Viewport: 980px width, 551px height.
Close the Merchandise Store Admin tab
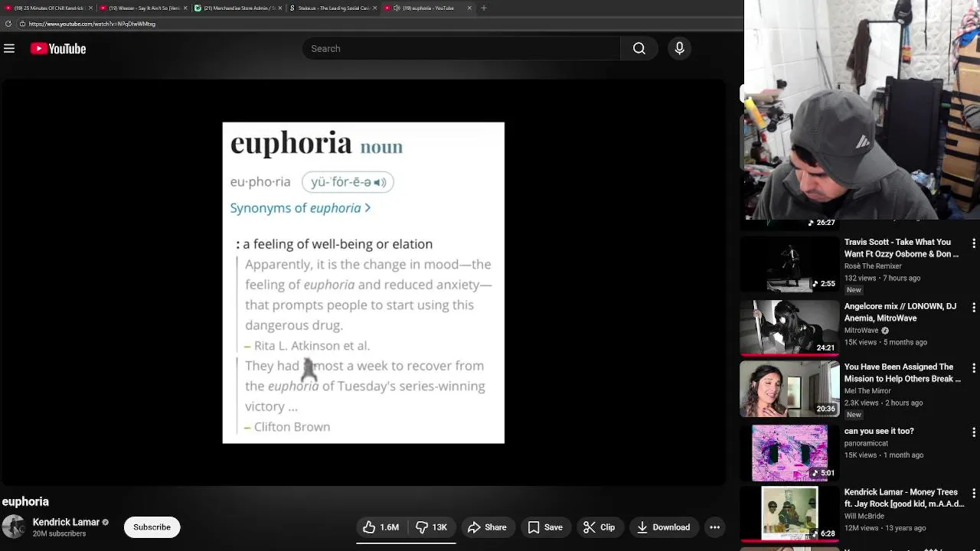coord(280,8)
